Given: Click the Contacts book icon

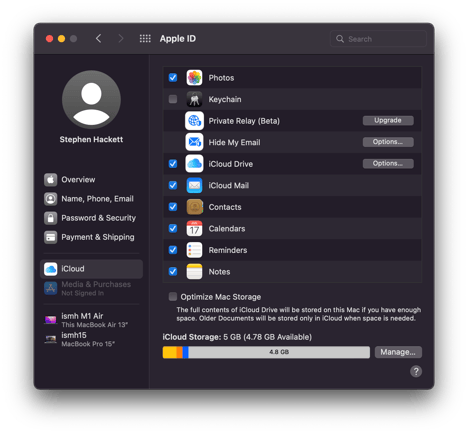Looking at the screenshot, I should pos(195,207).
